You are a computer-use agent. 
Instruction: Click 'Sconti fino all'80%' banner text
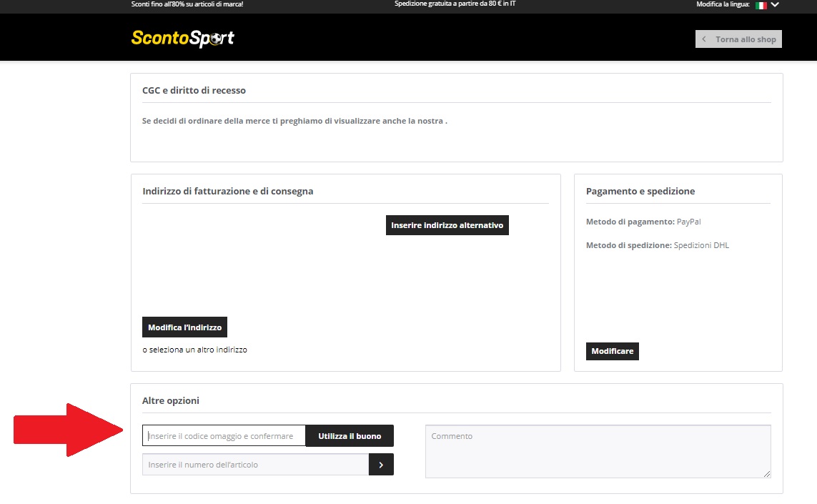tap(187, 4)
